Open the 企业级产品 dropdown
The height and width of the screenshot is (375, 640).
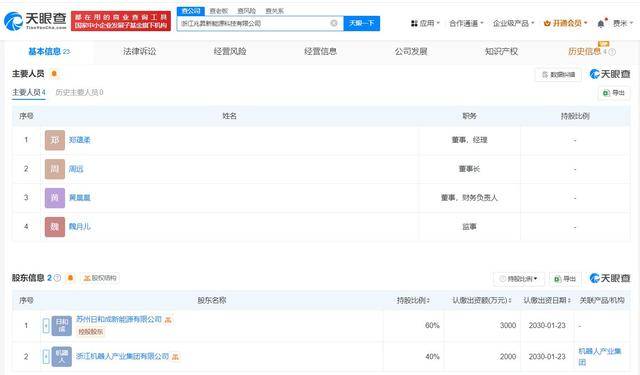(513, 23)
